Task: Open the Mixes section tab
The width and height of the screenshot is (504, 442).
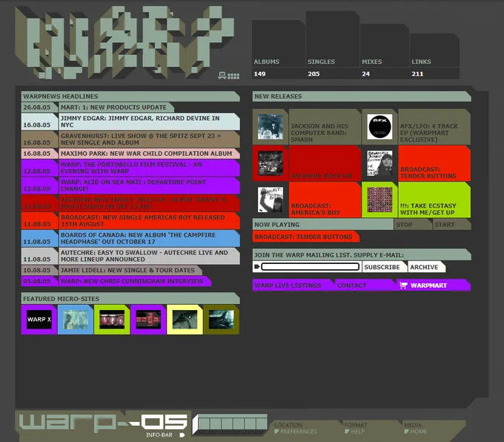Action: pyautogui.click(x=385, y=51)
